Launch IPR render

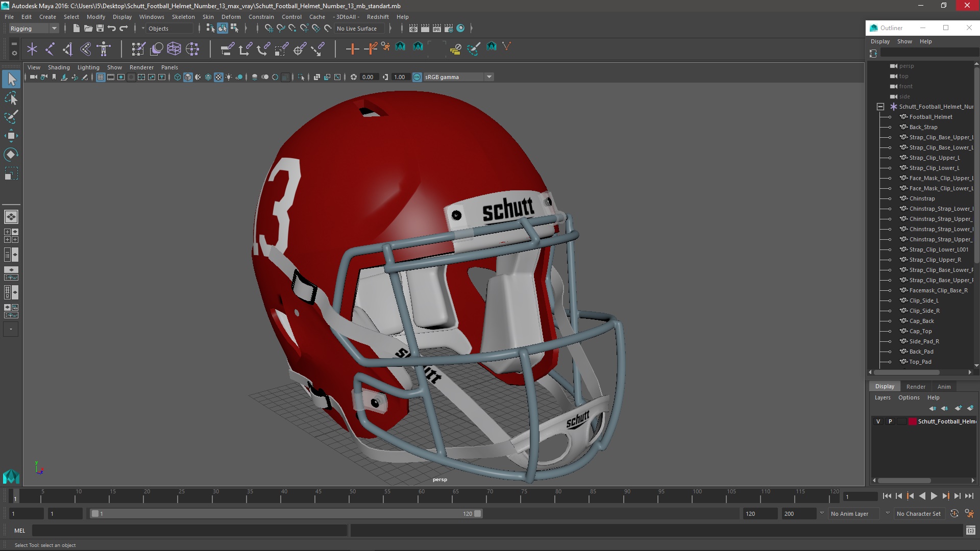437,29
